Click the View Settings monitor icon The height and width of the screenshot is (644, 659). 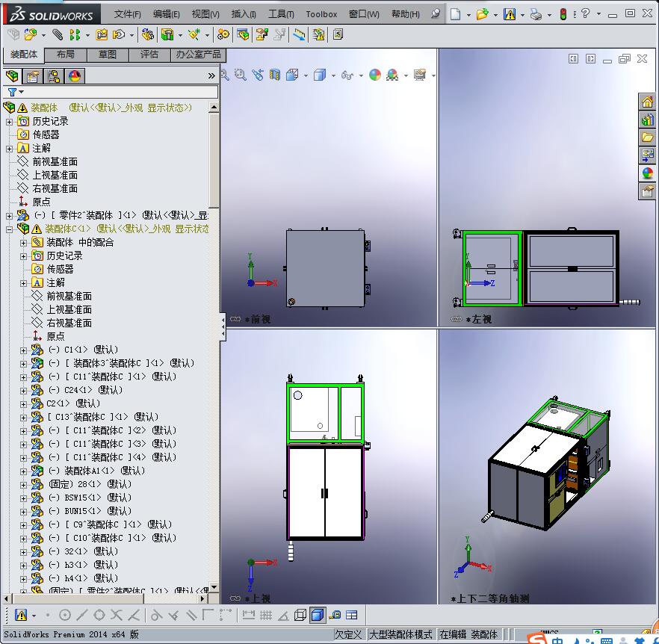(x=420, y=75)
